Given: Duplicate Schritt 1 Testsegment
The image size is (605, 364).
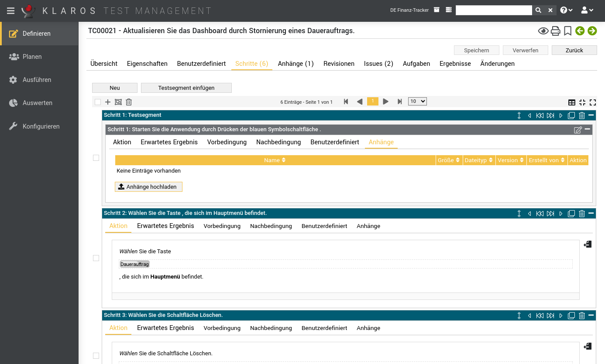Looking at the screenshot, I should coord(571,116).
